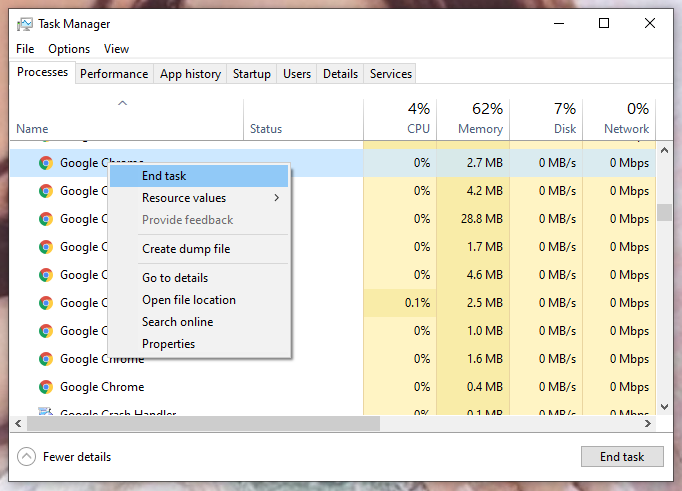Screen dimensions: 682x491
Task: Select Create dump file
Action: pos(199,249)
